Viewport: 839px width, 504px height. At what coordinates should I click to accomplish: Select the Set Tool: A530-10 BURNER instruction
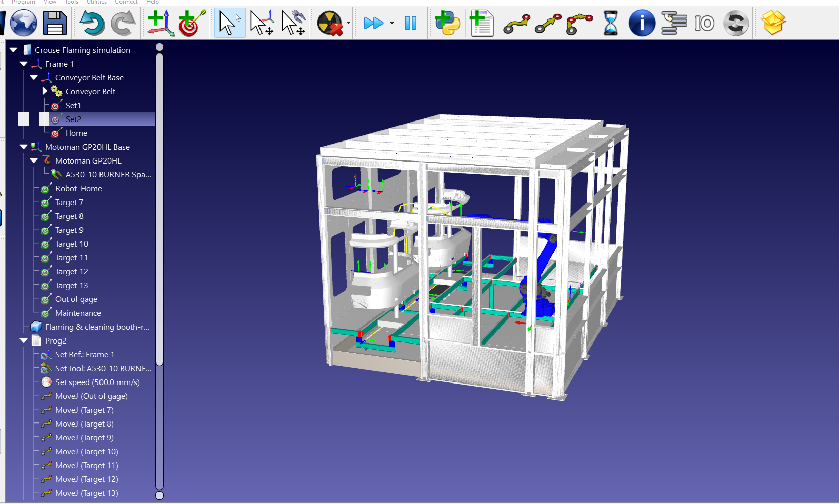pos(104,368)
